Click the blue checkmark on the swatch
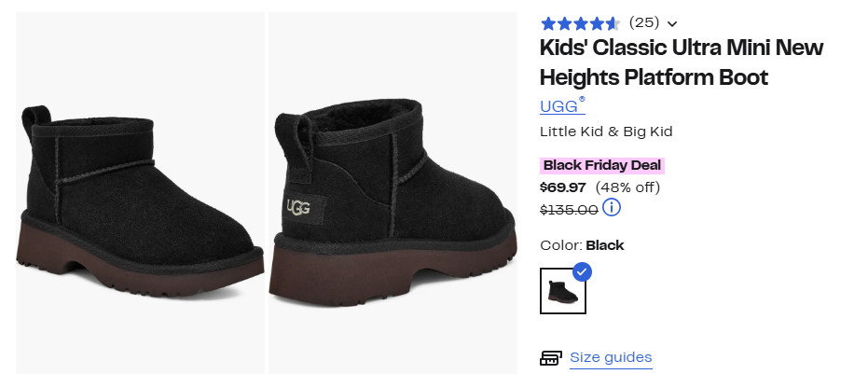This screenshot has width=868, height=374. [582, 271]
